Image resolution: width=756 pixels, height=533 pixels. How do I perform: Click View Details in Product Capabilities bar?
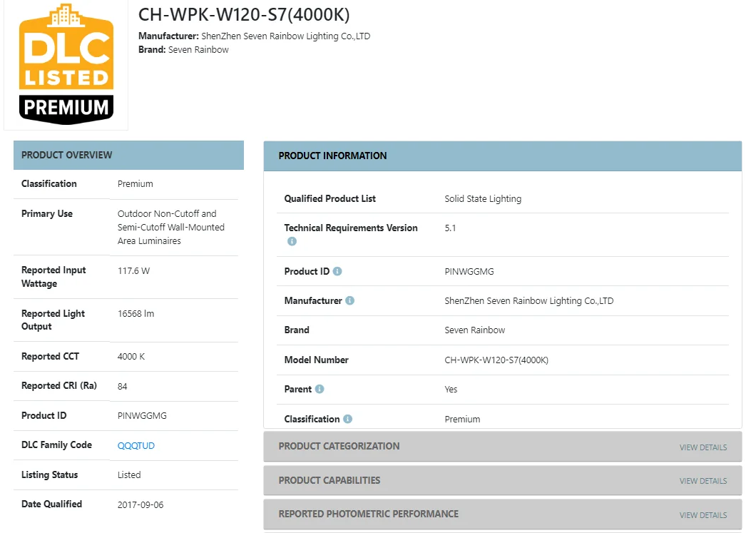pyautogui.click(x=703, y=481)
